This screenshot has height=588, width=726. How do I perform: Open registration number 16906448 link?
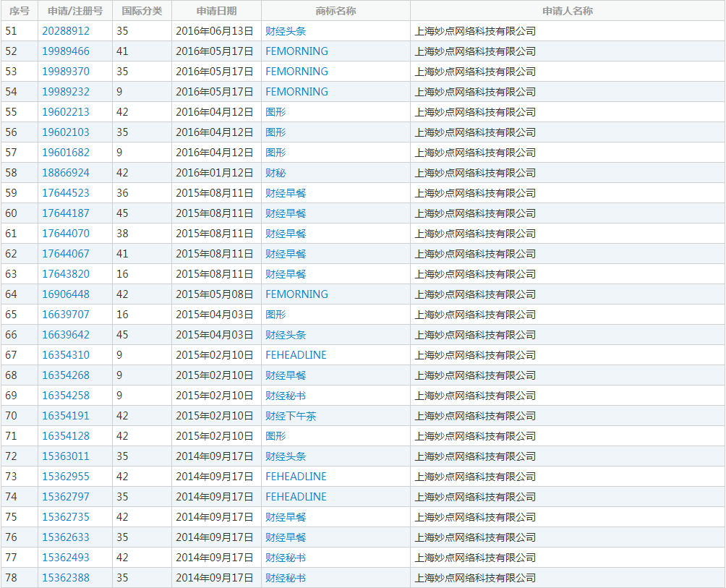pyautogui.click(x=66, y=294)
